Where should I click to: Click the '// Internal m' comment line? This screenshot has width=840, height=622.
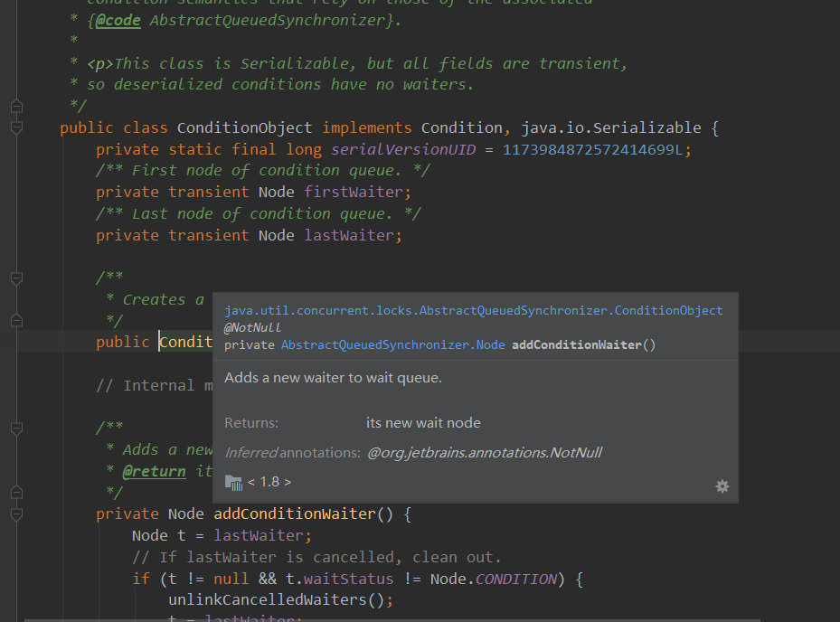pyautogui.click(x=155, y=386)
